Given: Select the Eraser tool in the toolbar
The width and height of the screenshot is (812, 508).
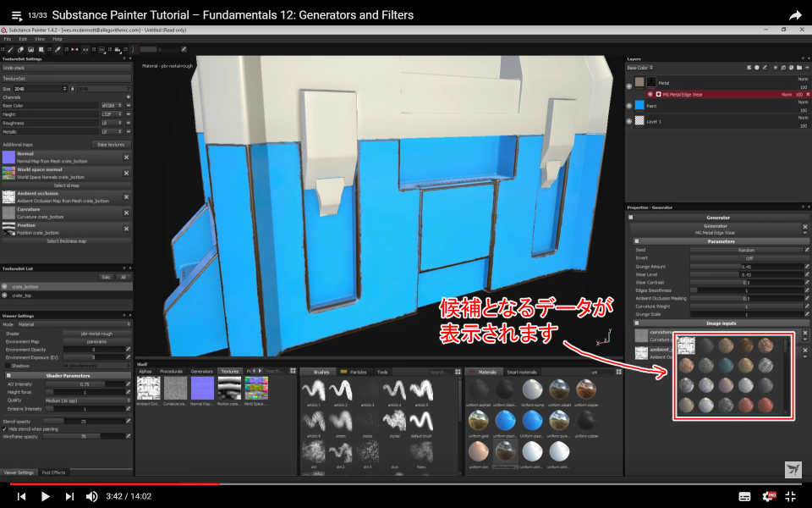Looking at the screenshot, I should tap(20, 50).
